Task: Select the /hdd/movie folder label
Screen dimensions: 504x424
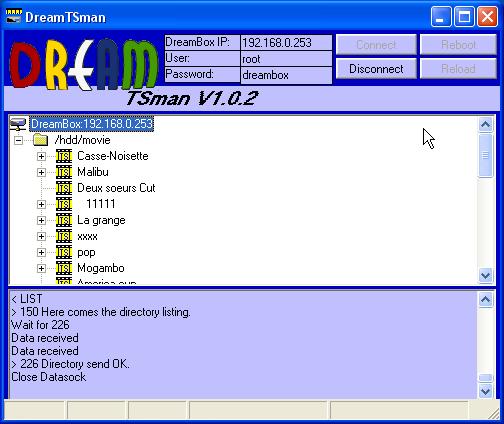Action: (82, 140)
